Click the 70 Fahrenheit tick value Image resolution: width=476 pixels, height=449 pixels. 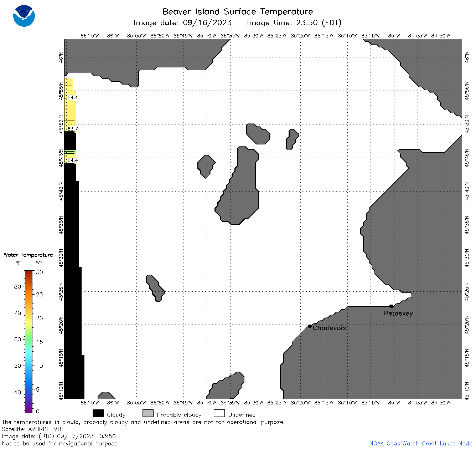click(17, 313)
